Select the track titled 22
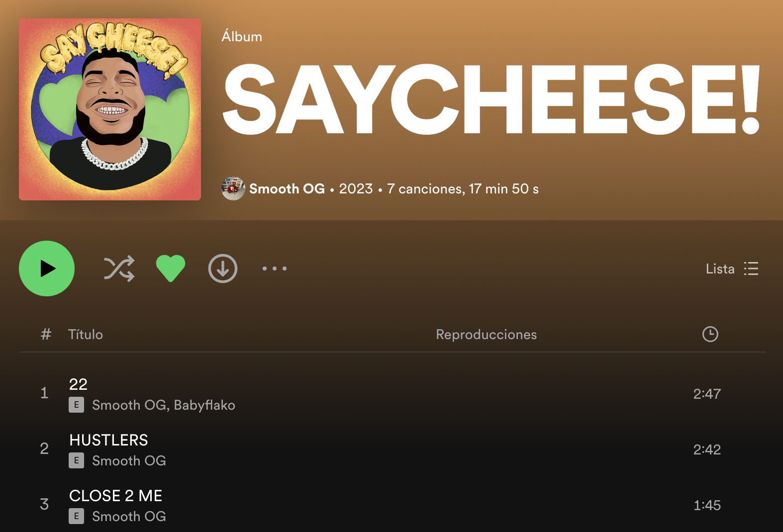The height and width of the screenshot is (532, 783). pyautogui.click(x=78, y=384)
